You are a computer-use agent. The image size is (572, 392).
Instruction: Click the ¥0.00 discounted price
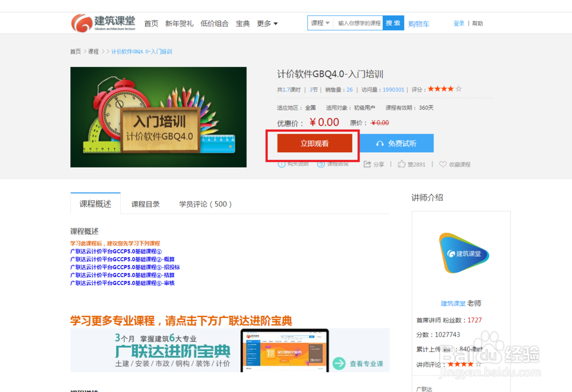(324, 122)
